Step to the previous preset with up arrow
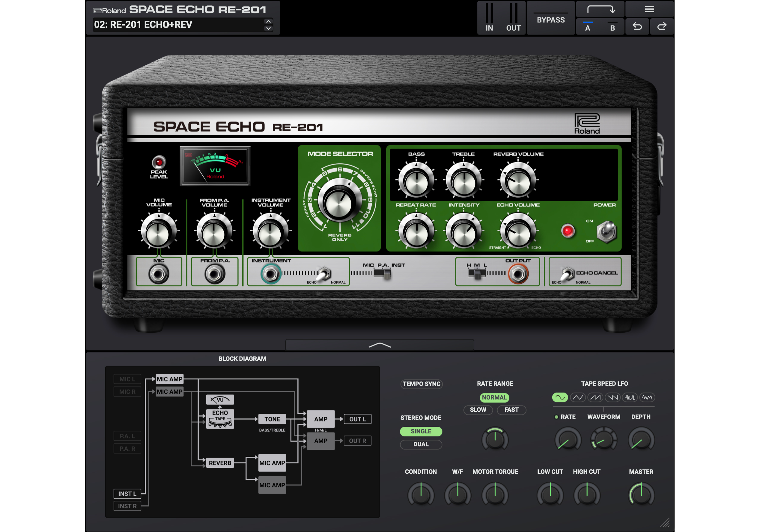The width and height of the screenshot is (760, 532). coord(268,21)
